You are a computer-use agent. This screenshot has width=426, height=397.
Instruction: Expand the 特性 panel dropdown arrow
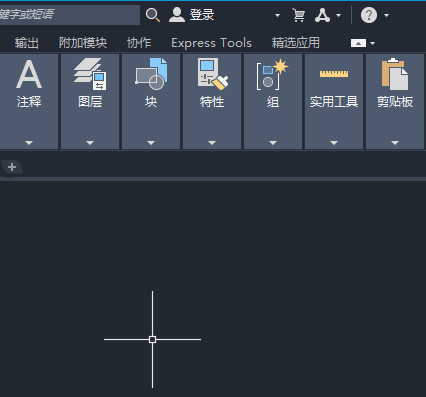point(212,143)
